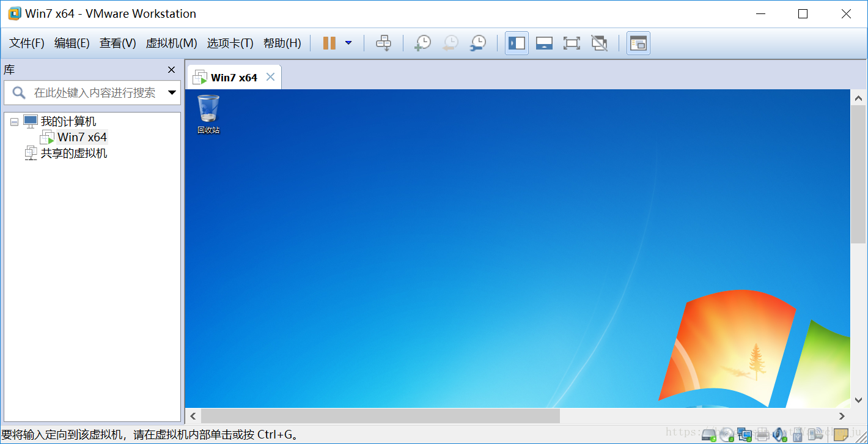Close the 库 library panel
Image resolution: width=868 pixels, height=444 pixels.
pos(171,70)
